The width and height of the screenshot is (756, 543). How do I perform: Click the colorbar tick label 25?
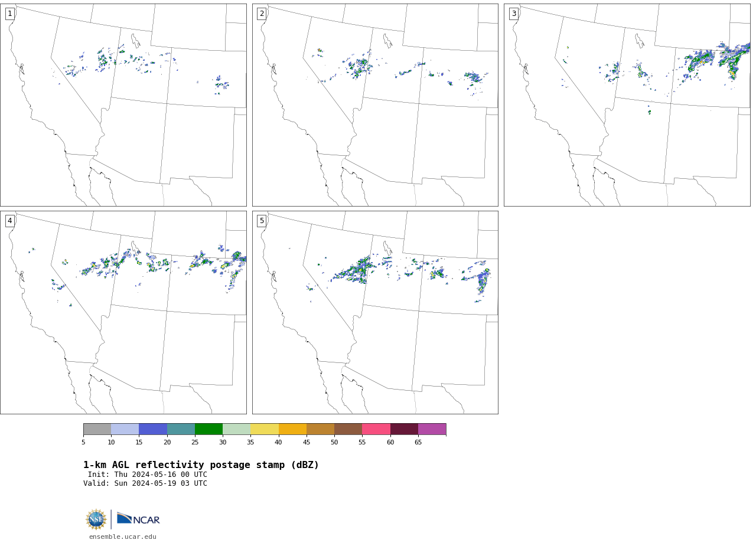[x=195, y=442]
